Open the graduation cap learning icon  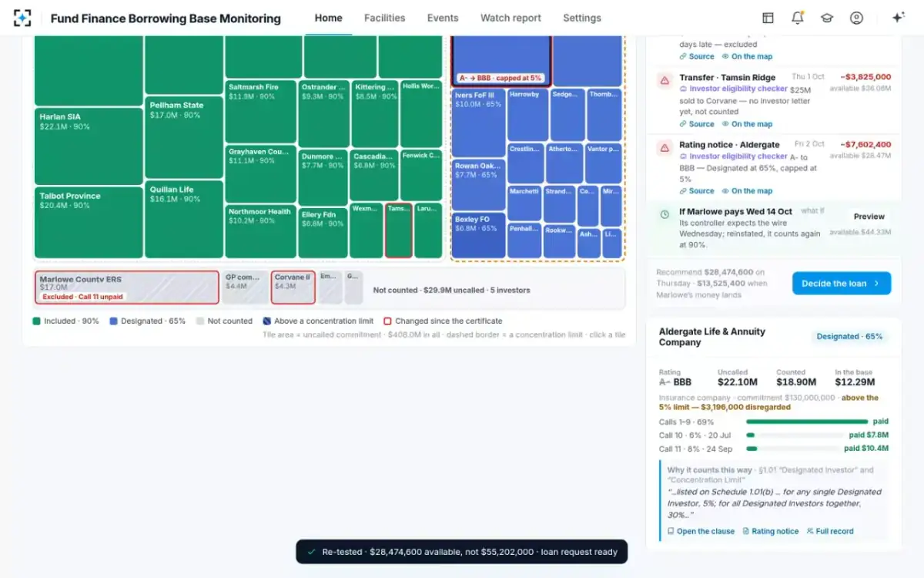coord(827,18)
